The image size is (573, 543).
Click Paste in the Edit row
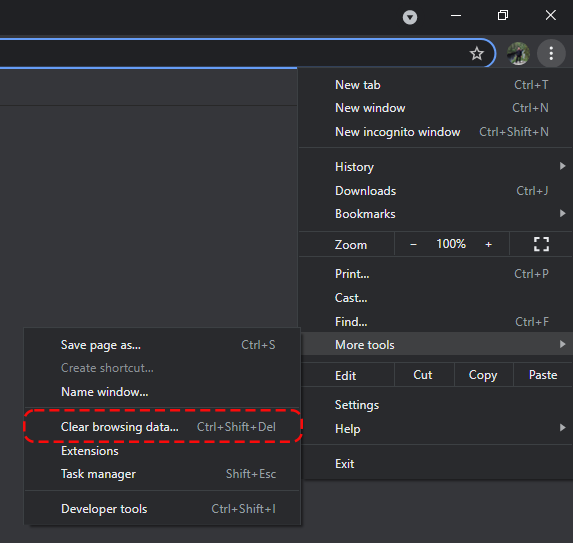pyautogui.click(x=543, y=375)
